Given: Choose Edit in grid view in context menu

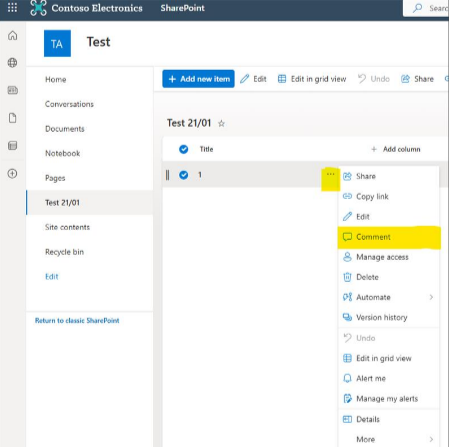Looking at the screenshot, I should coord(389,358).
